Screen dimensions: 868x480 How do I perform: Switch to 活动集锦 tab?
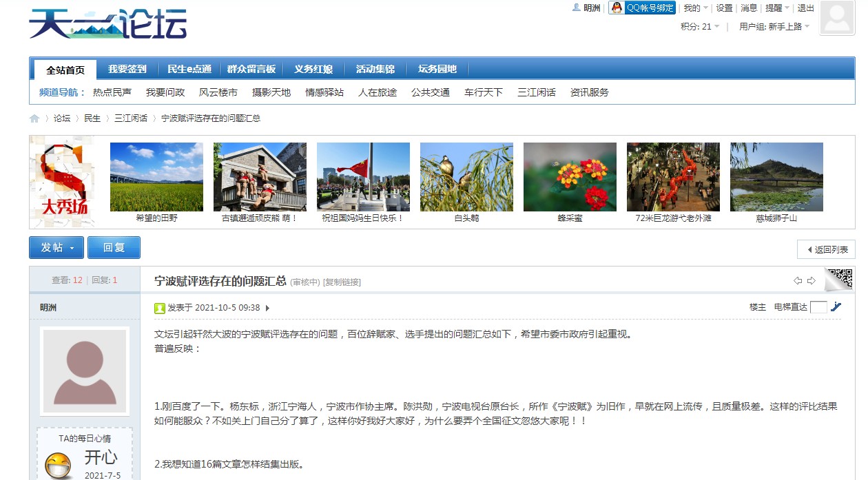click(375, 69)
